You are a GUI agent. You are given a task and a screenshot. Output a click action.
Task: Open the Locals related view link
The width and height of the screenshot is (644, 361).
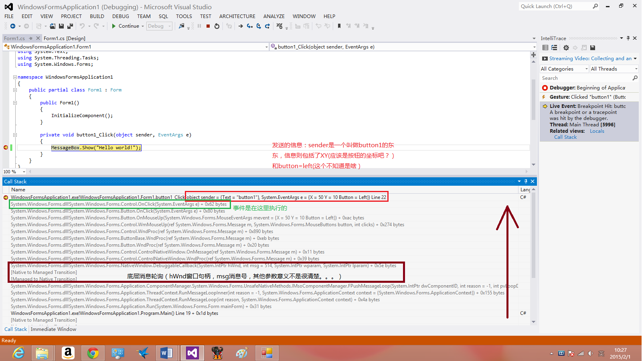click(597, 131)
